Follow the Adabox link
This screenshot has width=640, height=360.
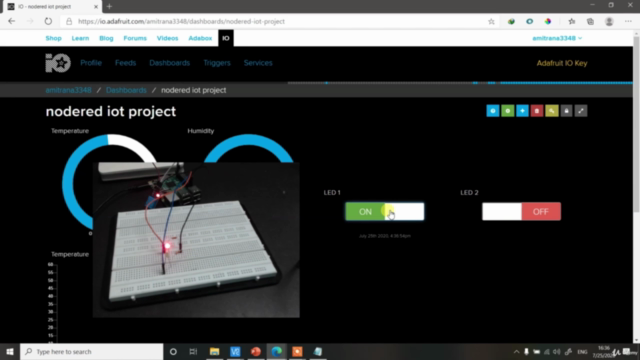[x=200, y=38]
